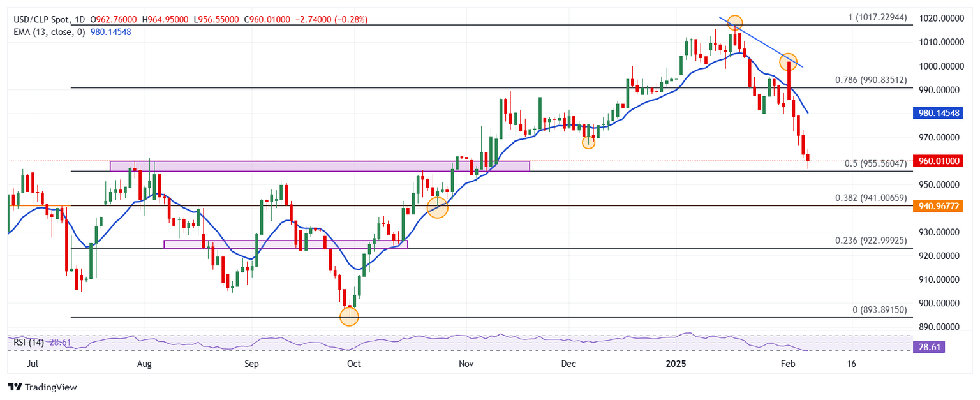Select the orange circle at the January peak
Screen dimensions: 980x400
[734, 23]
